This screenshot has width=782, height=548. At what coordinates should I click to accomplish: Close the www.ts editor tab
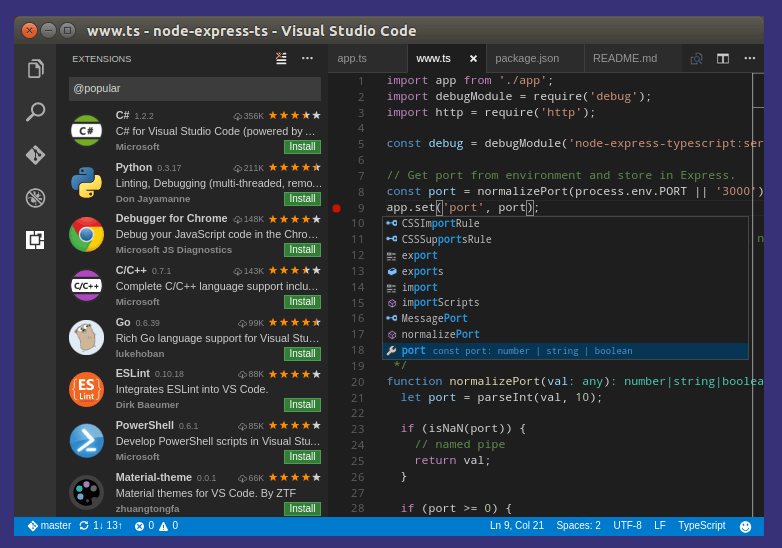pyautogui.click(x=473, y=58)
